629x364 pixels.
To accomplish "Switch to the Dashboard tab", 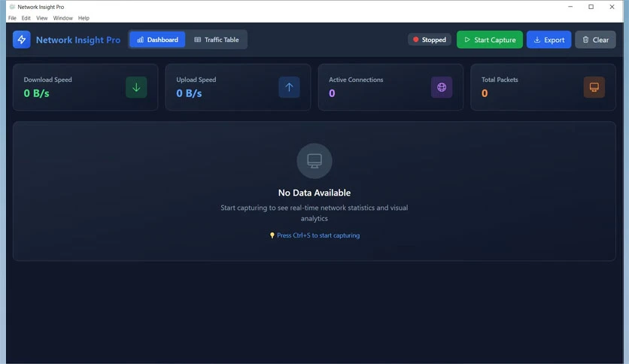I will pos(158,40).
